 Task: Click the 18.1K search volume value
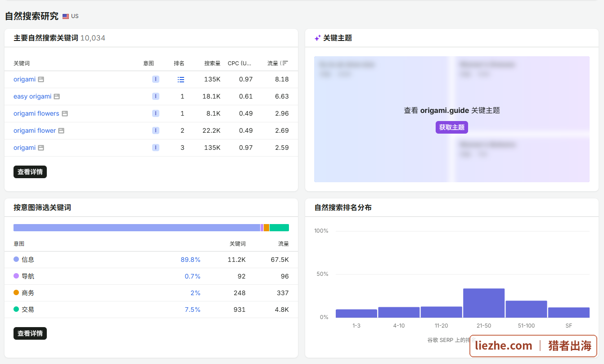pyautogui.click(x=212, y=96)
